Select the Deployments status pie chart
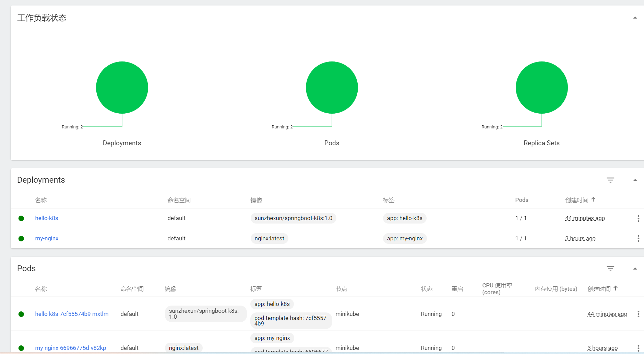This screenshot has height=354, width=644. pyautogui.click(x=122, y=88)
